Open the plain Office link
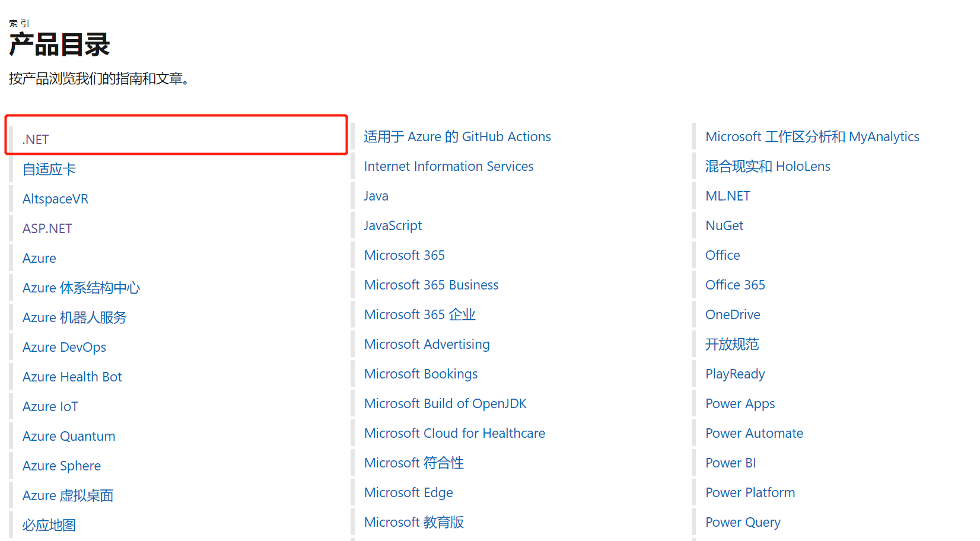This screenshot has width=980, height=541. click(723, 255)
